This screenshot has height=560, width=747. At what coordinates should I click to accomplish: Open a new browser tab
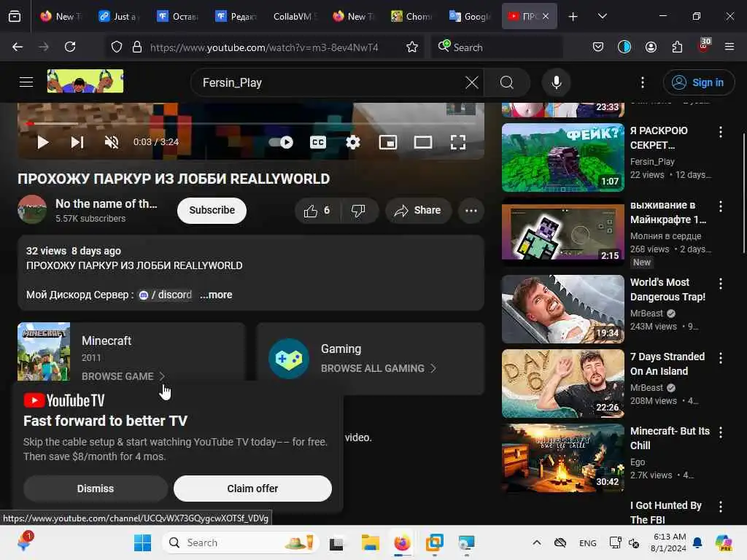(x=573, y=17)
